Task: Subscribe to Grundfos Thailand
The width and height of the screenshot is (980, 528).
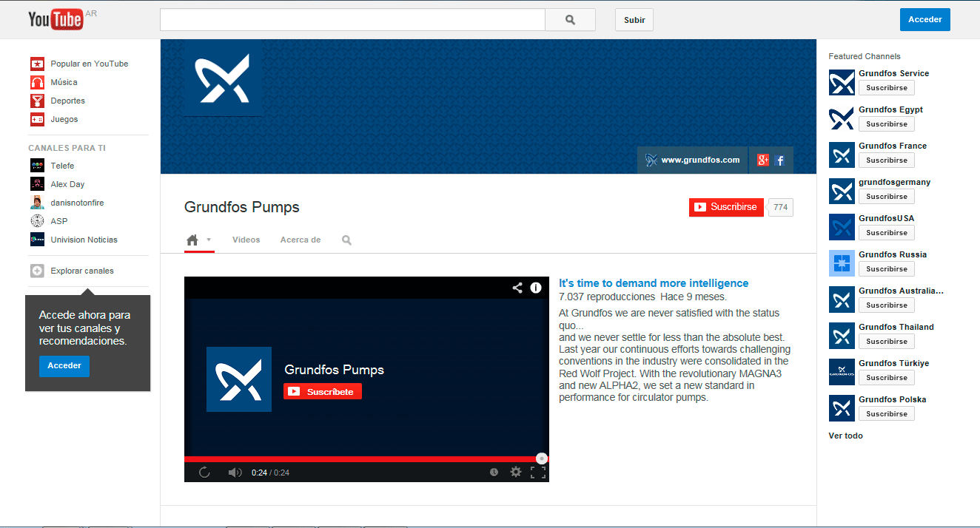Action: point(887,342)
